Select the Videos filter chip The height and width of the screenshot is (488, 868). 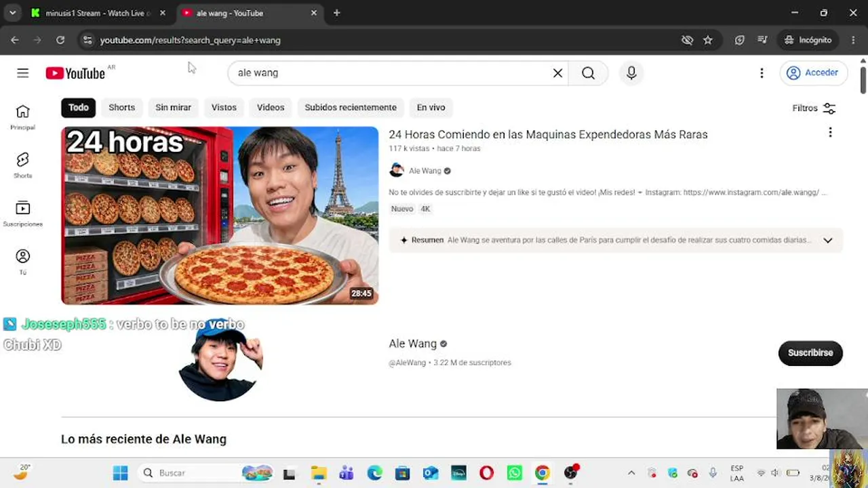[271, 107]
